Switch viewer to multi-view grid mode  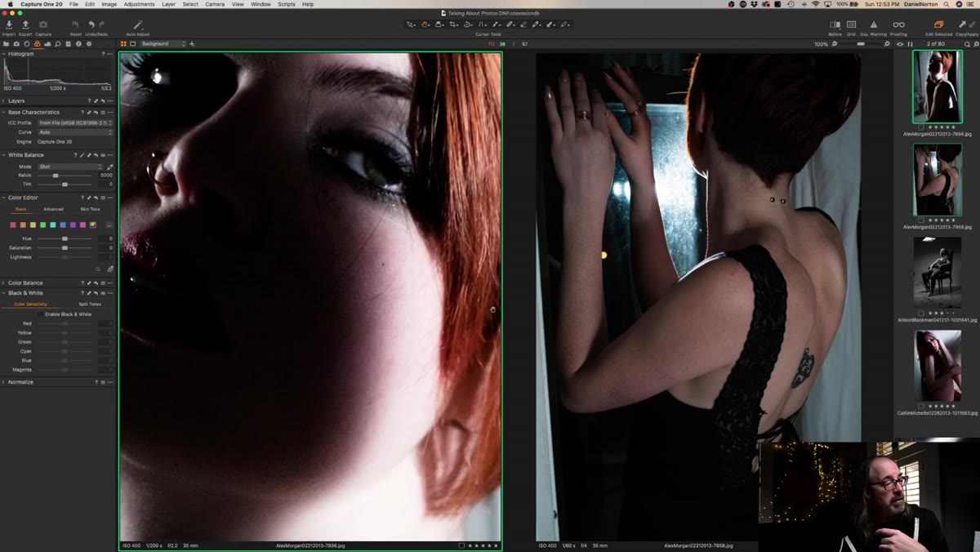point(123,43)
